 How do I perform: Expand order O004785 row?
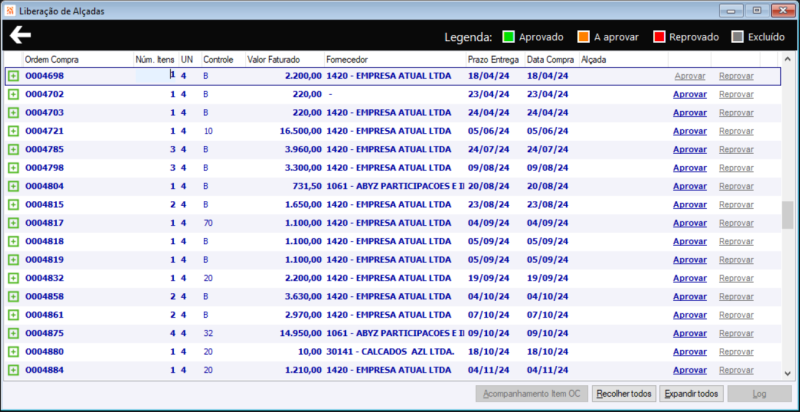point(13,149)
